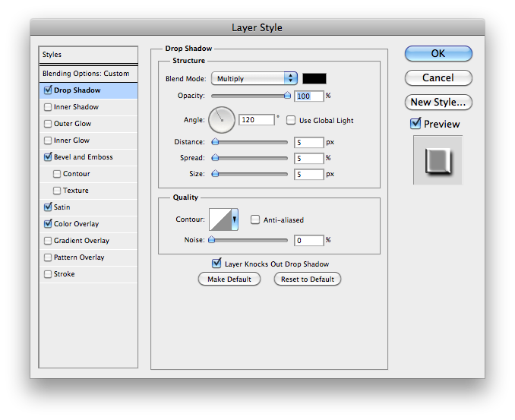Open the Blend Mode dropdown

tap(254, 78)
